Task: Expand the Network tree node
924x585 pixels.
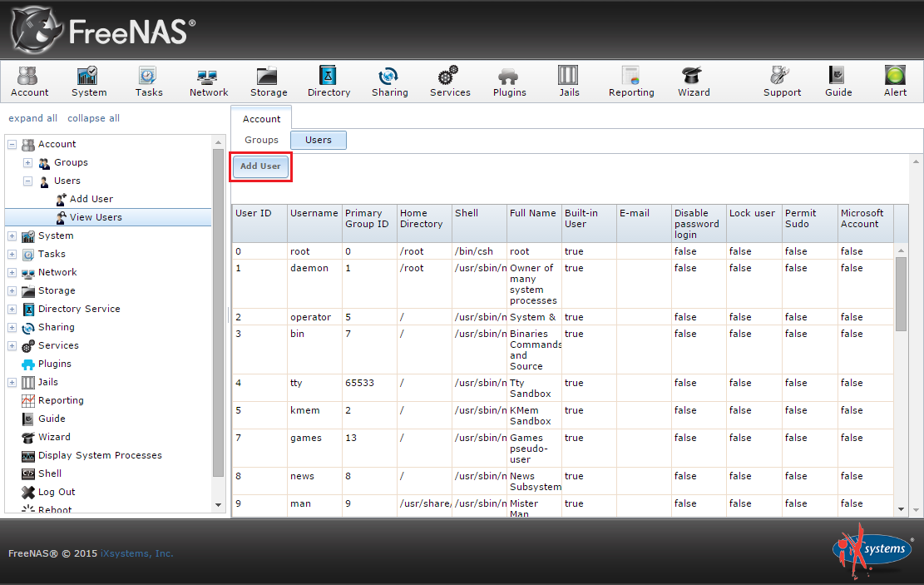Action: (x=12, y=272)
